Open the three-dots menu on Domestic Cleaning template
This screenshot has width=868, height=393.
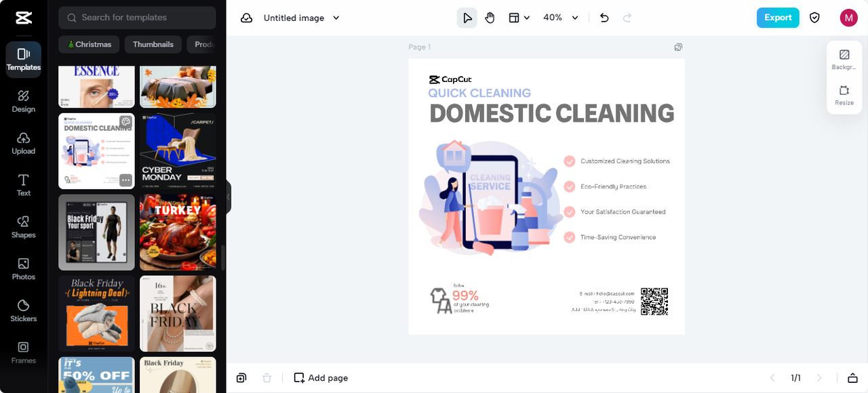126,180
